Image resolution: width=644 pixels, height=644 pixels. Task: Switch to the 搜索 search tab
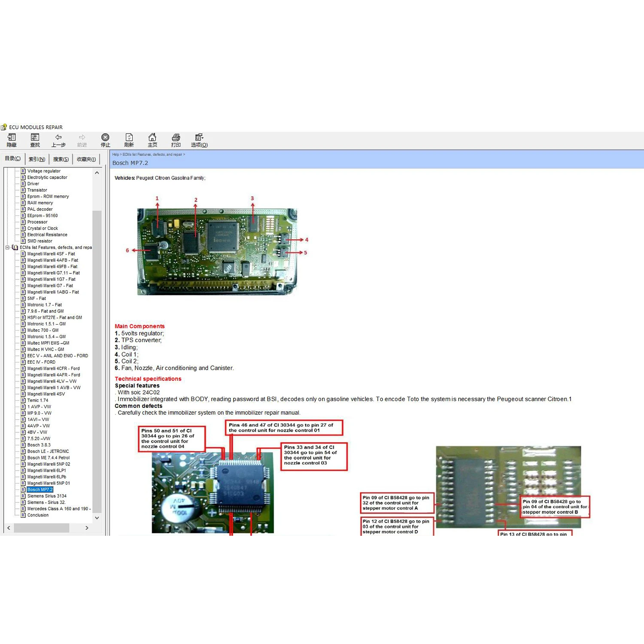(61, 159)
